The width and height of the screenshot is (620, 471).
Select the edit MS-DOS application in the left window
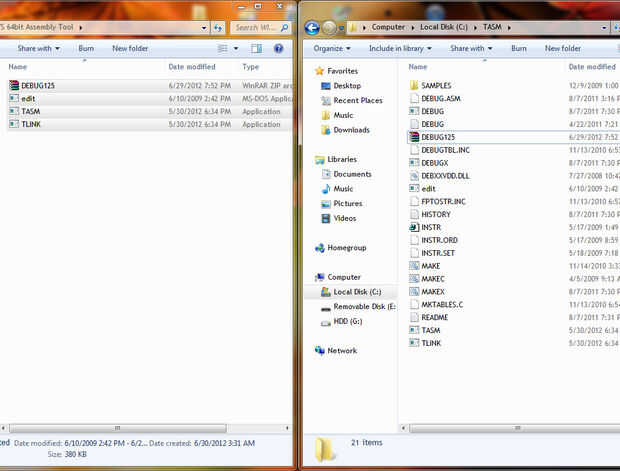(150, 98)
